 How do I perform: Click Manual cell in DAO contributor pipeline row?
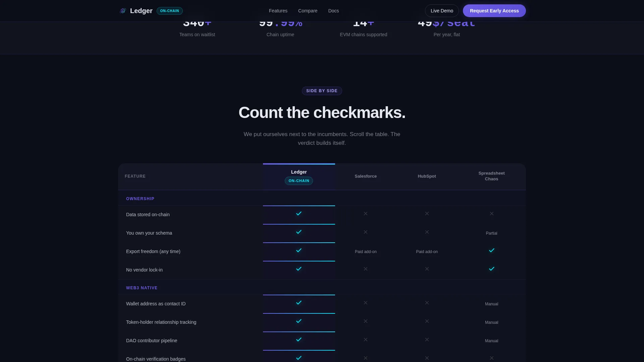click(491, 341)
